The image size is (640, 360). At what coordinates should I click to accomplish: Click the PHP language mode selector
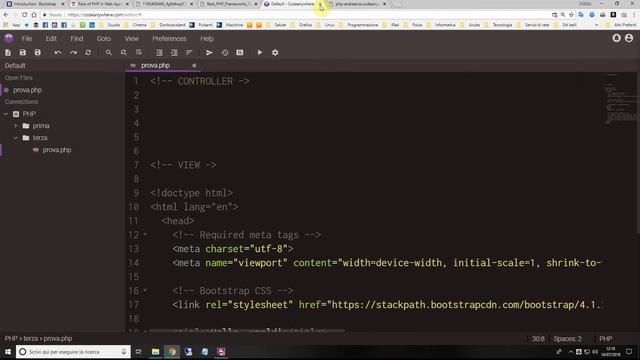(606, 339)
